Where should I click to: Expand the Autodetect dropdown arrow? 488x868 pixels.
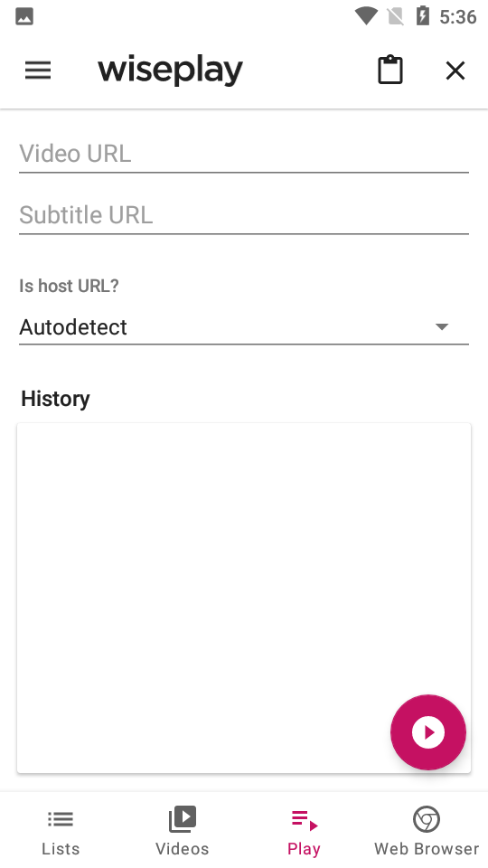click(442, 326)
